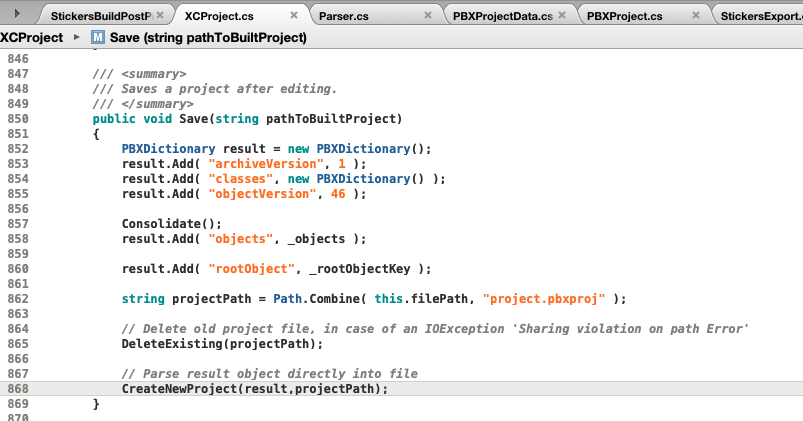Viewport: 803px width, 421px height.
Task: Switch to the PBXProjectData.cs tab
Action: coord(503,16)
